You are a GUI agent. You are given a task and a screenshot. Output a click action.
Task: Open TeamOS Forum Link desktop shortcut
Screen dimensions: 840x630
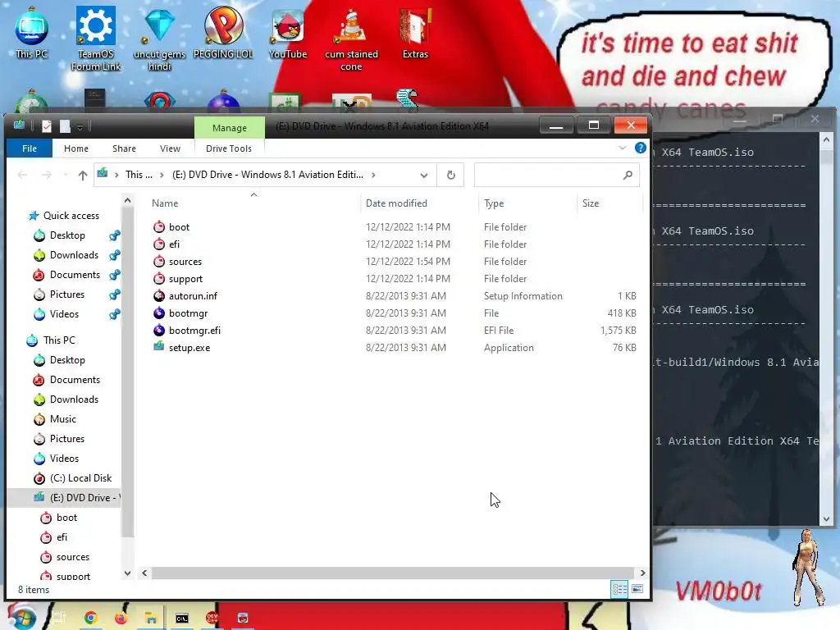[x=96, y=39]
